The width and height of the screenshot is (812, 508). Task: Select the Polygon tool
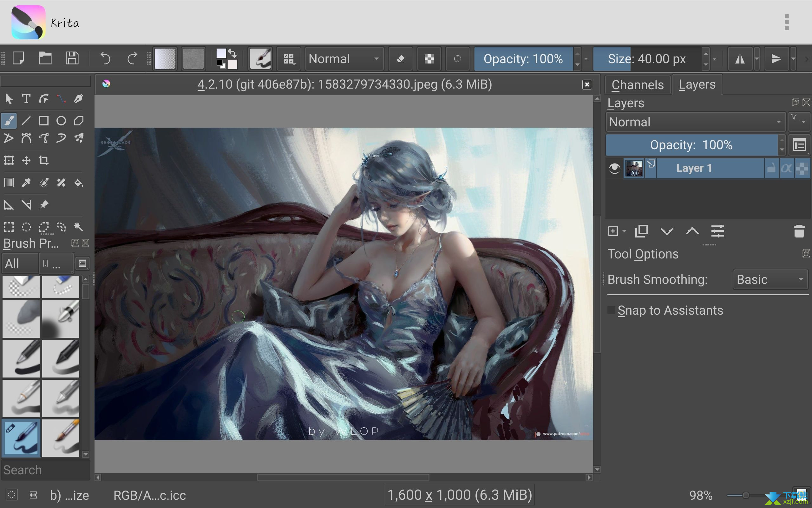79,121
